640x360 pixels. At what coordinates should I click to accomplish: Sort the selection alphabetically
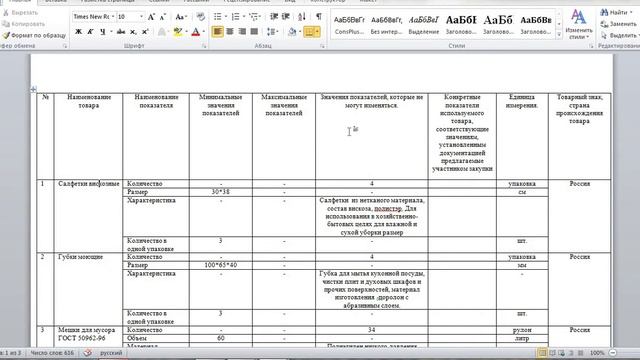[x=302, y=17]
